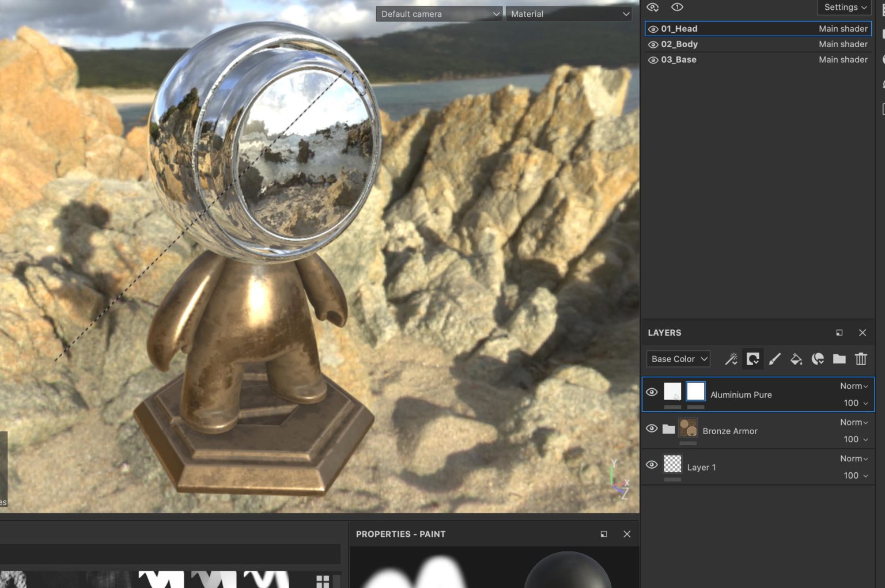Screen dimensions: 885x588
Task: Open the Base Color channel dropdown
Action: [678, 359]
